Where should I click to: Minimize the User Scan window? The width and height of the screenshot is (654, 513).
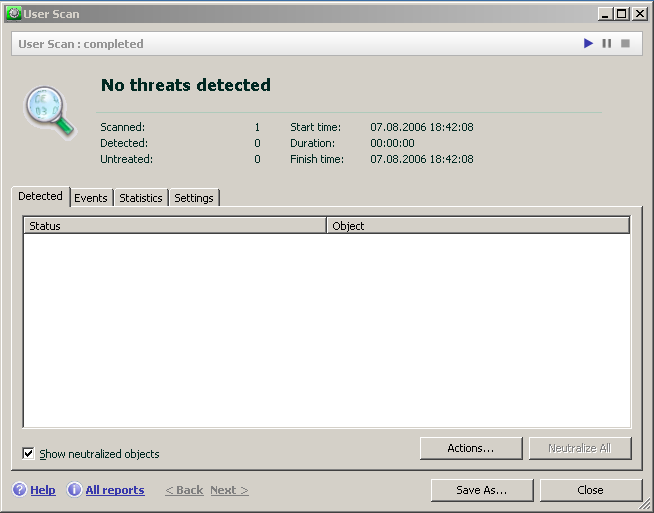tap(605, 14)
